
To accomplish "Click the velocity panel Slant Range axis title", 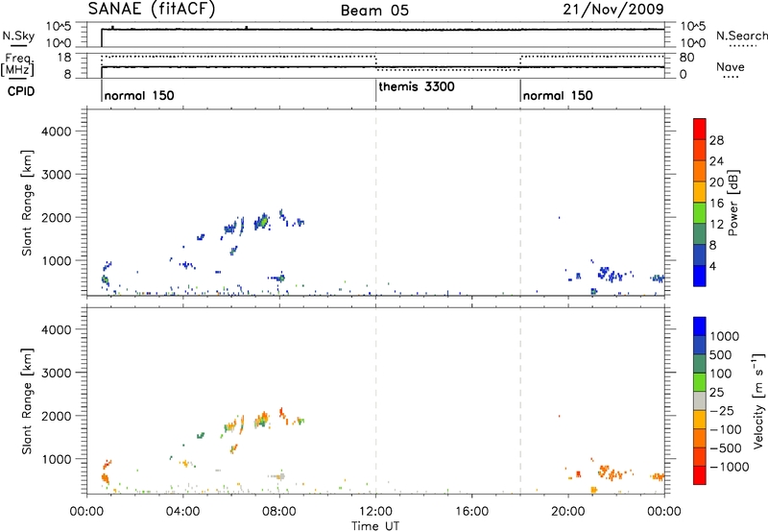I will [x=27, y=401].
